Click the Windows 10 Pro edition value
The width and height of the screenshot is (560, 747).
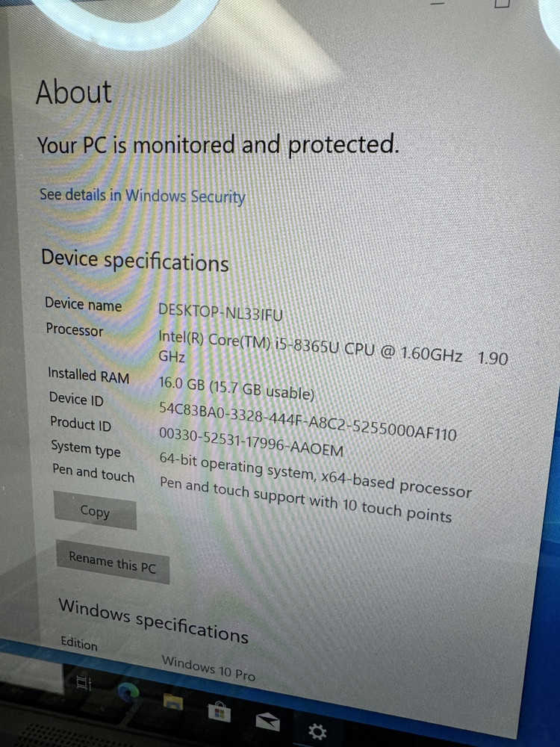coord(208,668)
